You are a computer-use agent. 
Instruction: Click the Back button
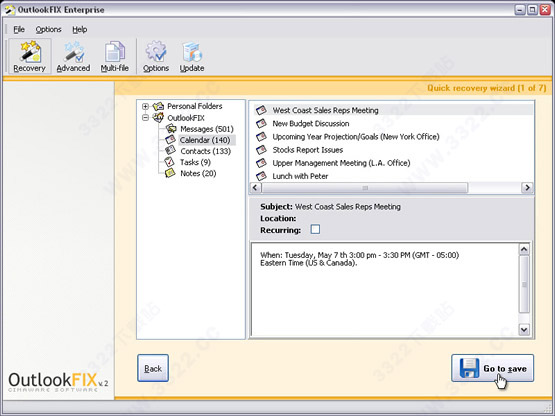pos(153,368)
